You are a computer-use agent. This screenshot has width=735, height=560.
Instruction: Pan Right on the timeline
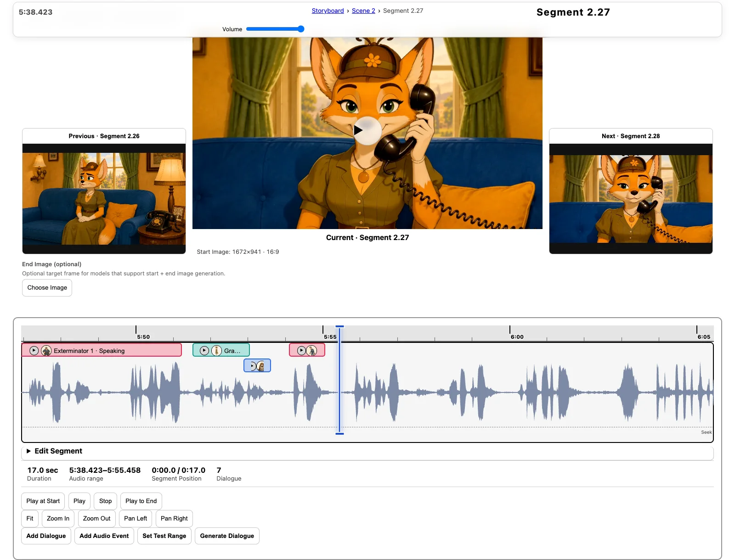(174, 519)
